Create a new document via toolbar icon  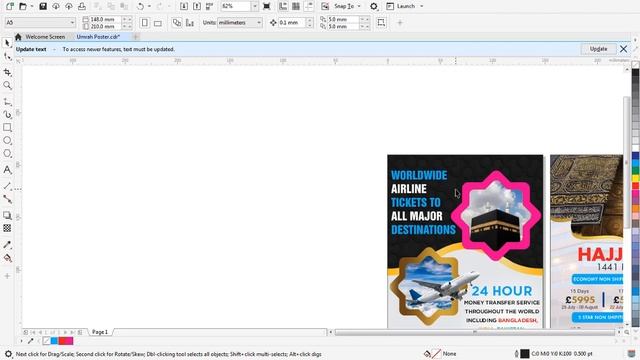point(10,6)
